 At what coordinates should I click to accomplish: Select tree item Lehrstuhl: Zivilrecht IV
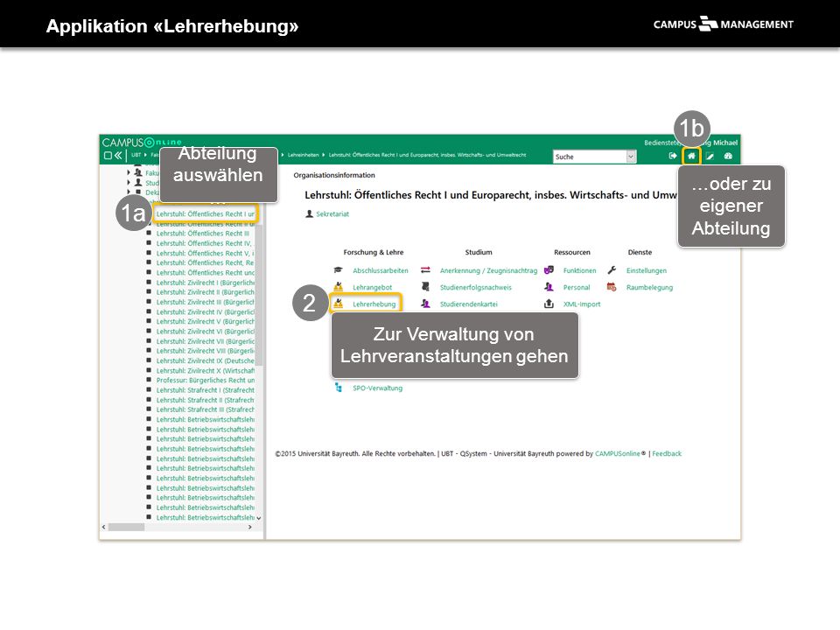tap(205, 311)
